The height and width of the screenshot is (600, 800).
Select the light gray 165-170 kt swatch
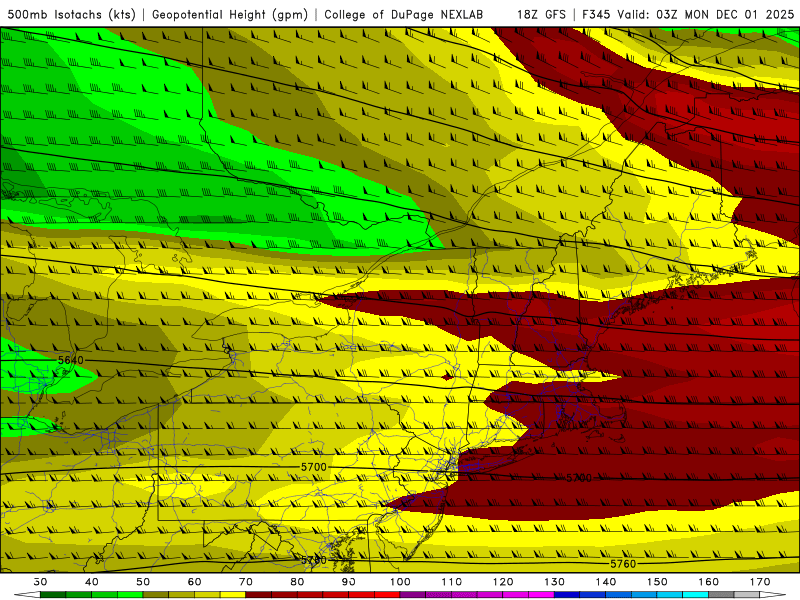click(747, 595)
